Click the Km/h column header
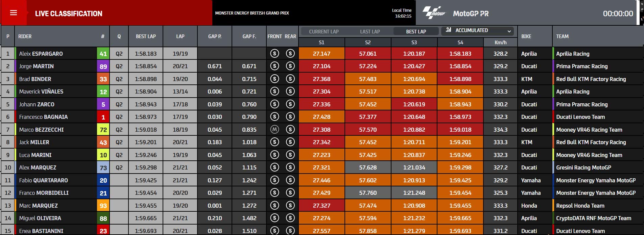 [x=500, y=42]
